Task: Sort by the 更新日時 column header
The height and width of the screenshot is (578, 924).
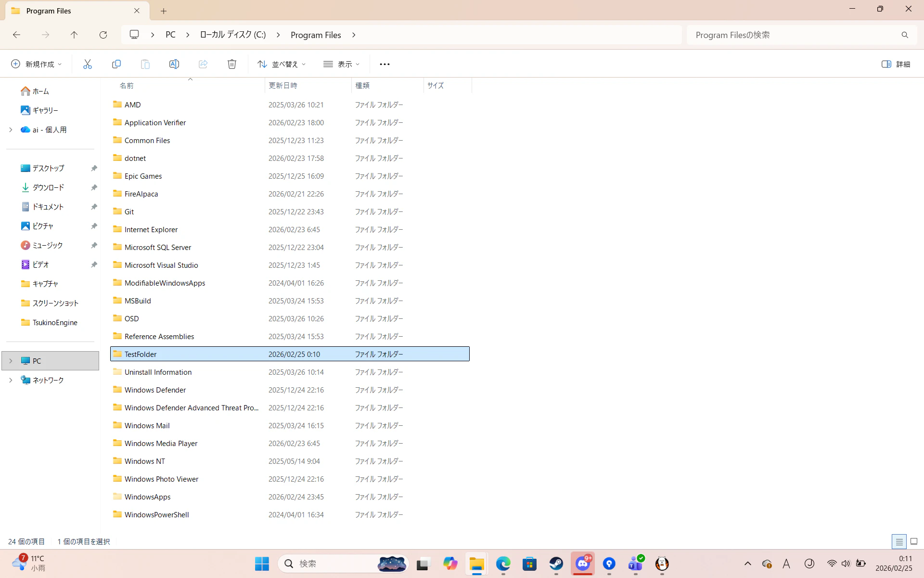Action: click(283, 85)
